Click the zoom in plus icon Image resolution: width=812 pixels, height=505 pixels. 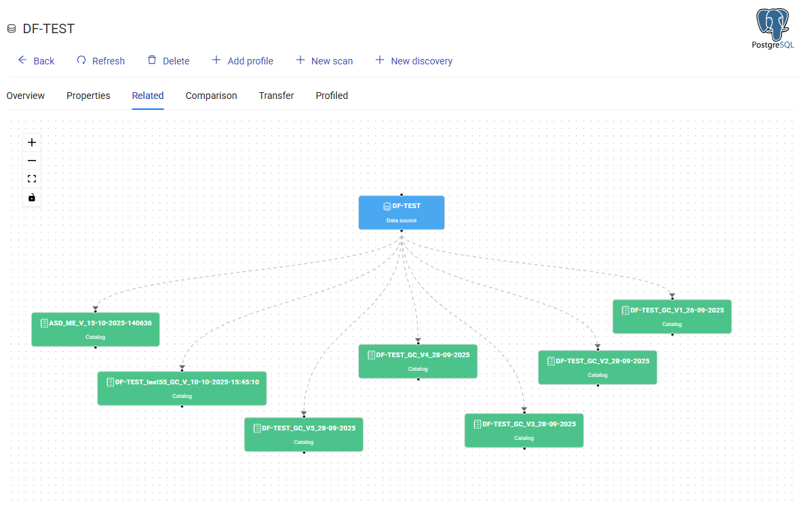tap(32, 142)
